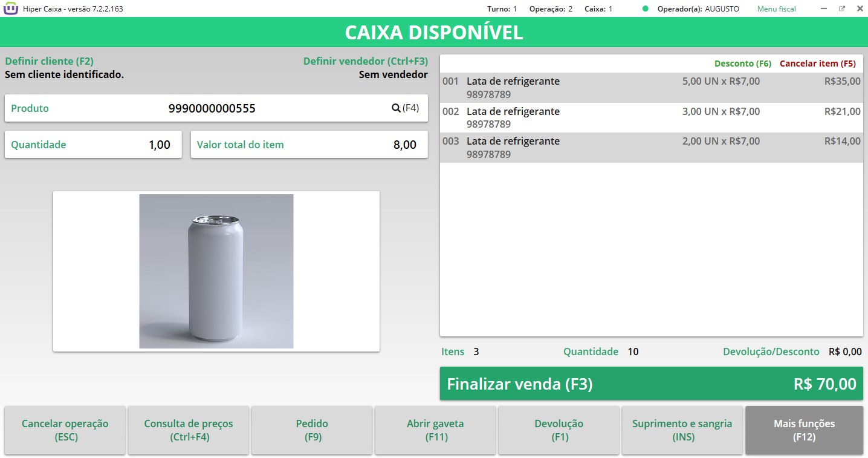Screen dimensions: 868x458
Task: Select item 003 Lata de refrigerante row
Action: (652, 148)
